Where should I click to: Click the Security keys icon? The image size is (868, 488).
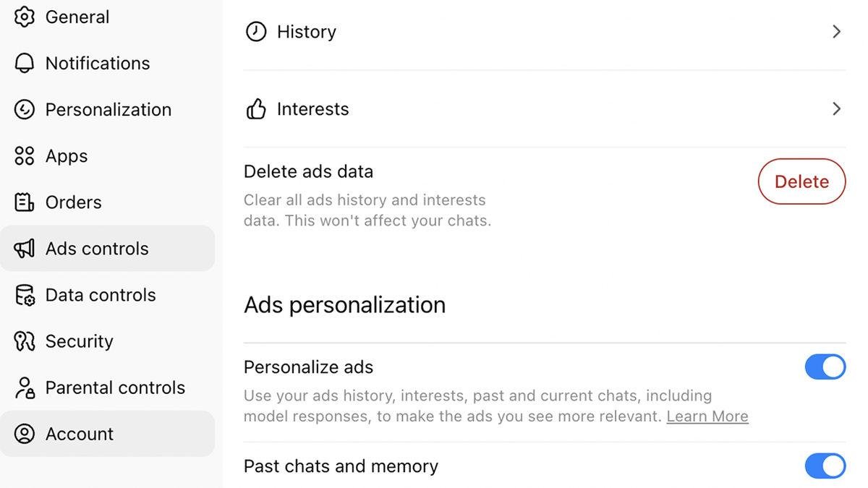25,341
